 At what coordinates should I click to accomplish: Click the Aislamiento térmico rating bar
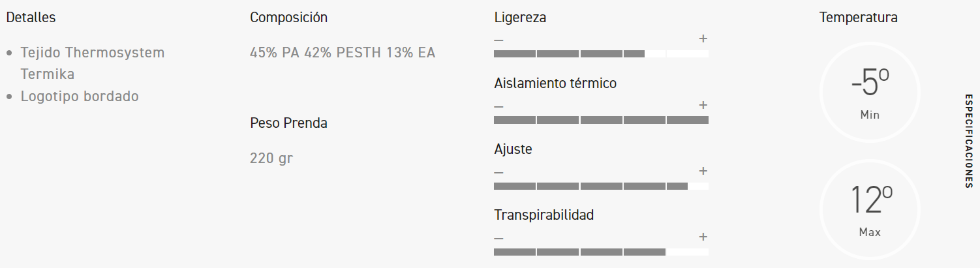click(601, 120)
